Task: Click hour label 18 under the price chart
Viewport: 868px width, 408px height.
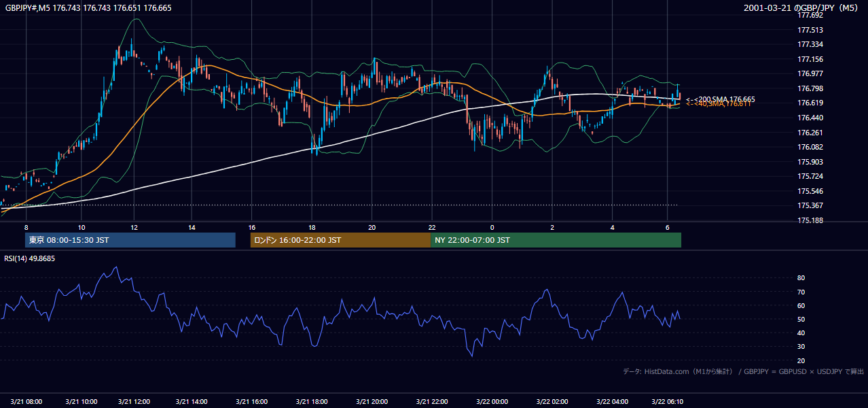Action: coord(311,227)
